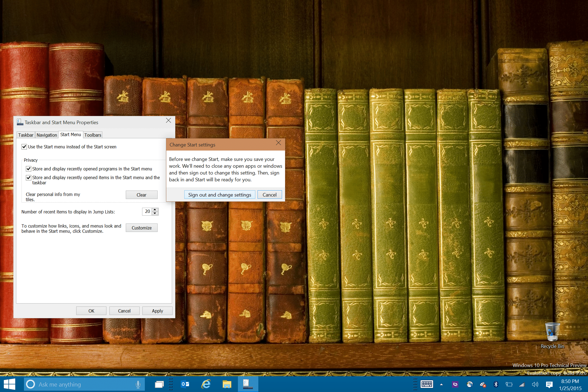Open the Windows Start button

(x=10, y=384)
